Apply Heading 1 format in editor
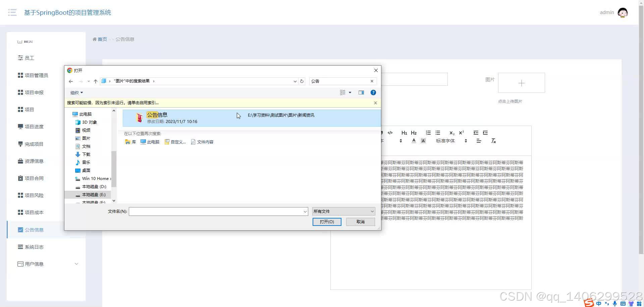 [404, 133]
